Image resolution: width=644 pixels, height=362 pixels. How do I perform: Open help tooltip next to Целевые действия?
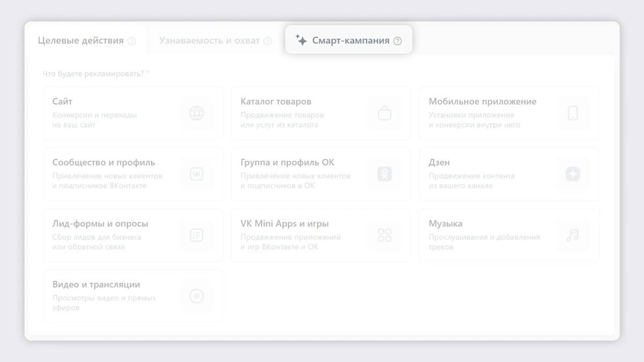(131, 40)
